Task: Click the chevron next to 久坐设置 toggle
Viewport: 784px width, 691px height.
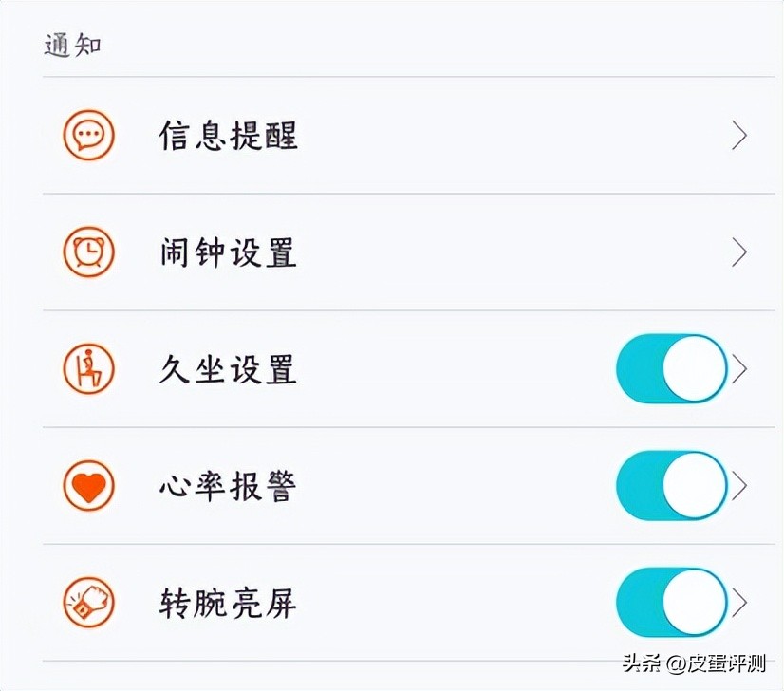Action: pyautogui.click(x=740, y=369)
